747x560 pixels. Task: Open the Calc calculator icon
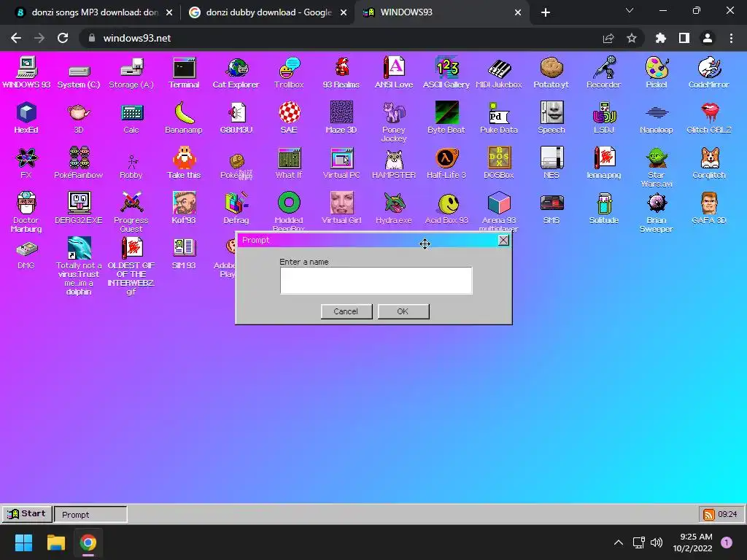coord(131,118)
